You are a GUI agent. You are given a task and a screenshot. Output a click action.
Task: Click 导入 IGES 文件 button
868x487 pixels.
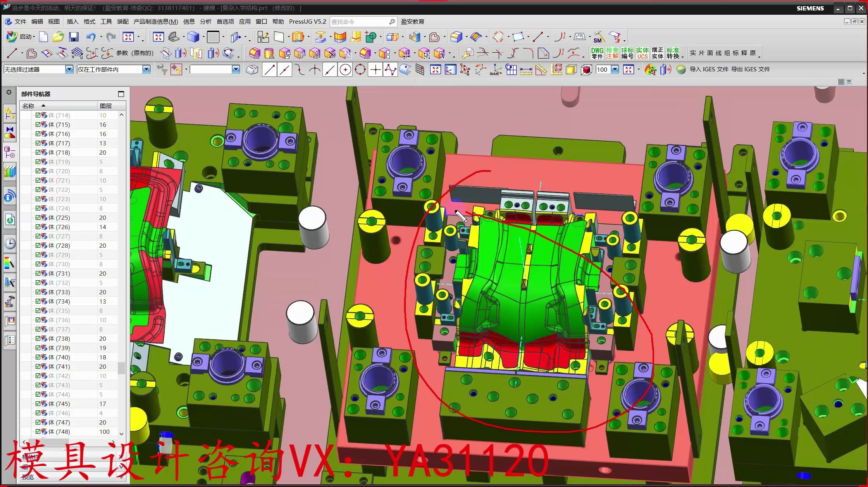[x=709, y=69]
